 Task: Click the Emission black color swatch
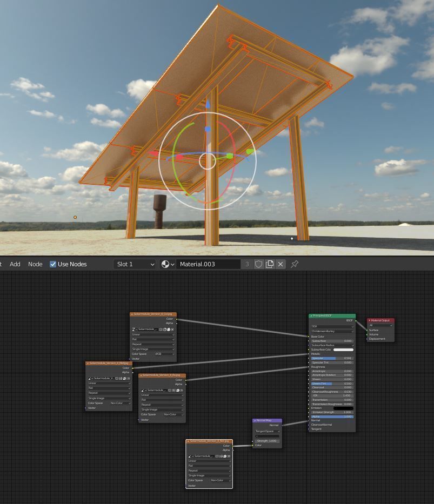click(343, 408)
